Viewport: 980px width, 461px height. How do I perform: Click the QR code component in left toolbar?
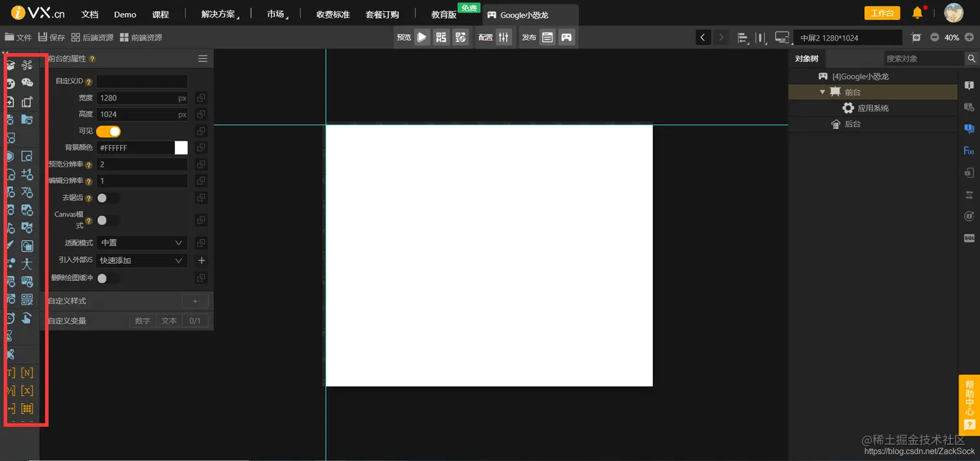27,300
